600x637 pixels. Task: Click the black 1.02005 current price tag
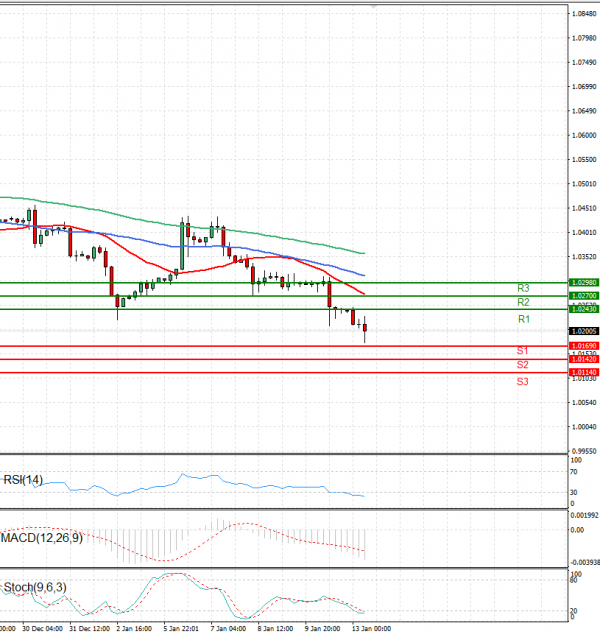[x=584, y=332]
